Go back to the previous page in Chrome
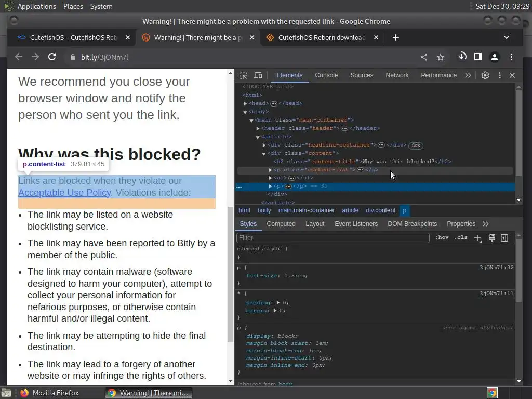Screen dimensions: 532x399 19,57
